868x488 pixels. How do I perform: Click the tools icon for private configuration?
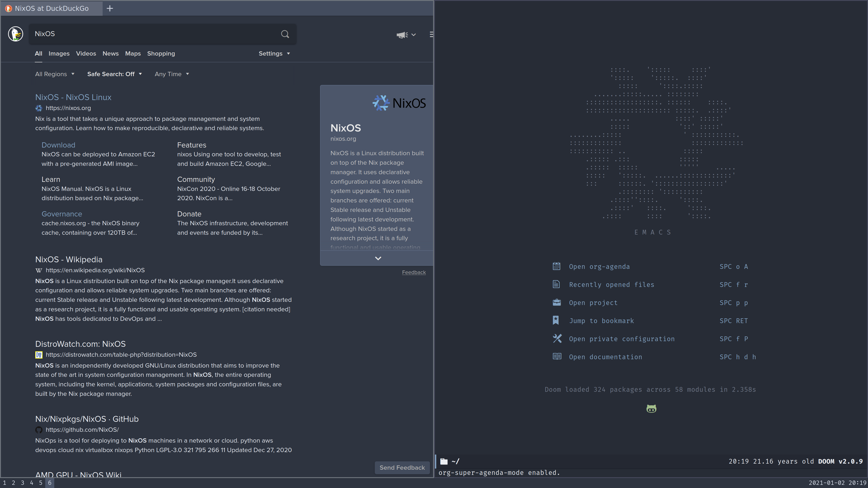(557, 338)
